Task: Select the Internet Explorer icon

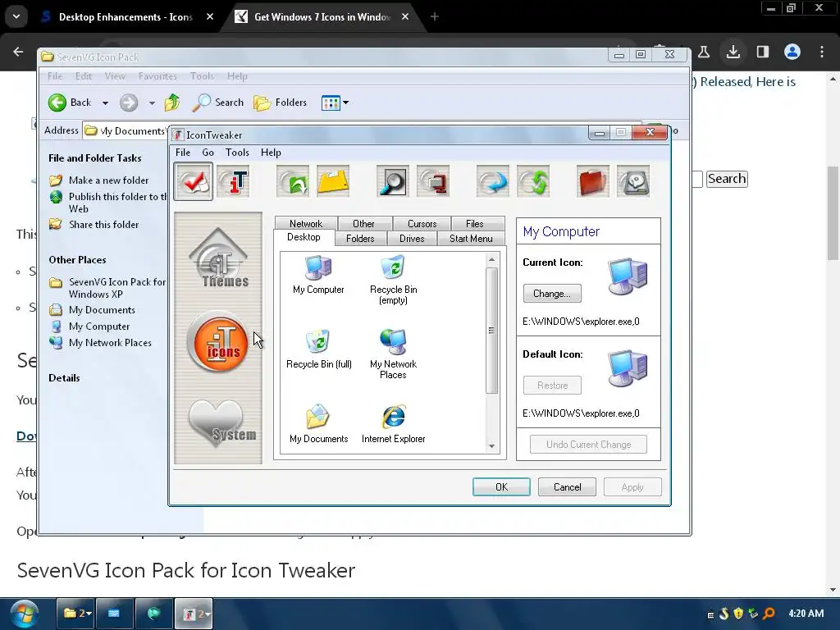Action: [x=393, y=424]
